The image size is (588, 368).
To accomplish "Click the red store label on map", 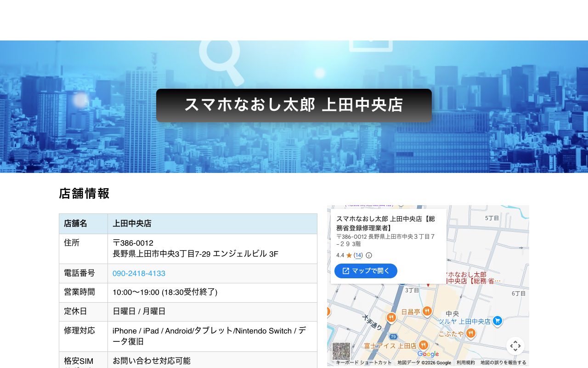I will coord(473,278).
